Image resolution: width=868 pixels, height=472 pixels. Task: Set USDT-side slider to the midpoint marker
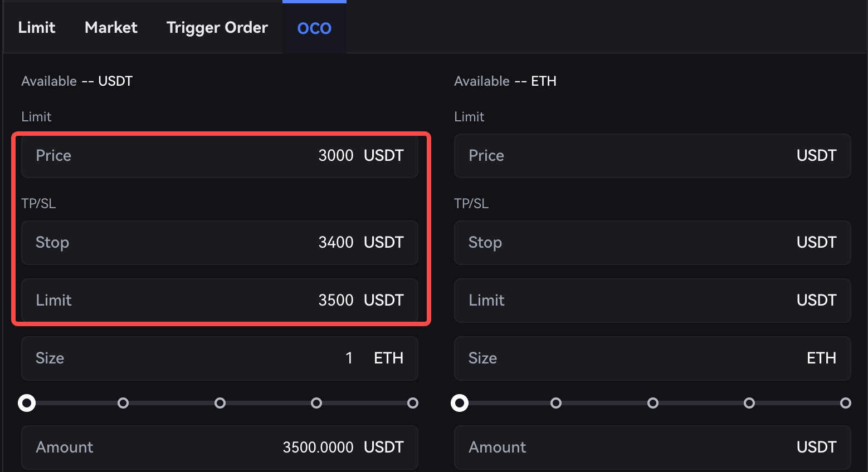tap(220, 403)
